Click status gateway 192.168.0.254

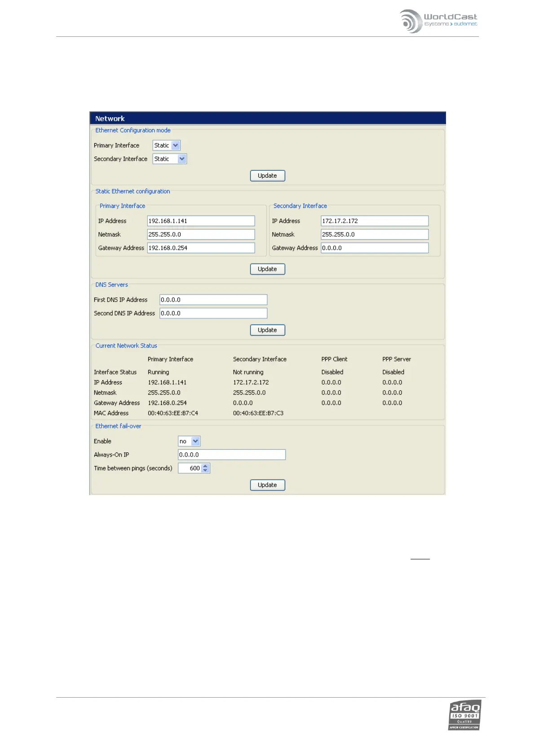tap(167, 403)
